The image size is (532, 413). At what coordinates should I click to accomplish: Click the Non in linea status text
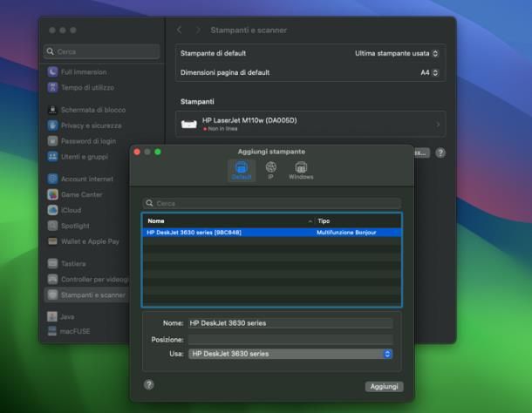(222, 129)
